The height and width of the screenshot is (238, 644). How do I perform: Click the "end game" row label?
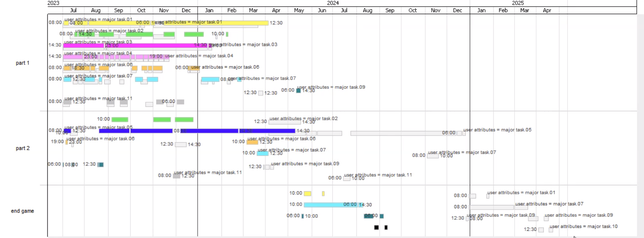(x=23, y=211)
